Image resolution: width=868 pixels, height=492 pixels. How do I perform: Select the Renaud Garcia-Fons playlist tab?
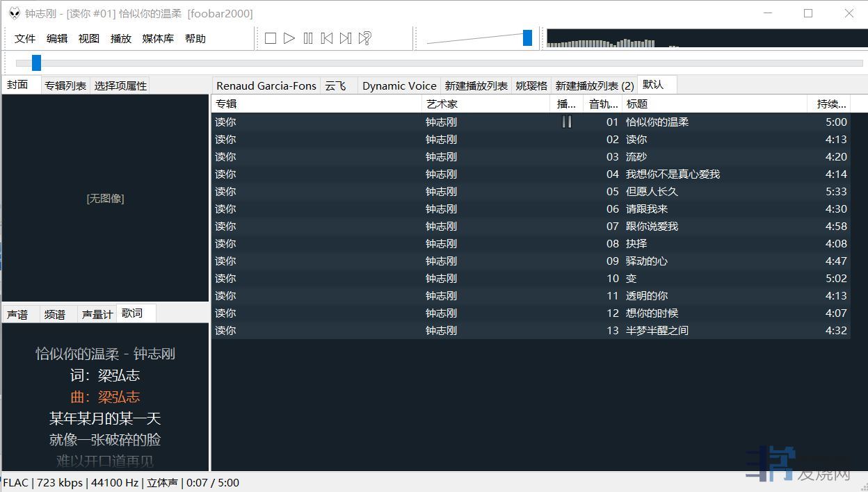(x=266, y=85)
